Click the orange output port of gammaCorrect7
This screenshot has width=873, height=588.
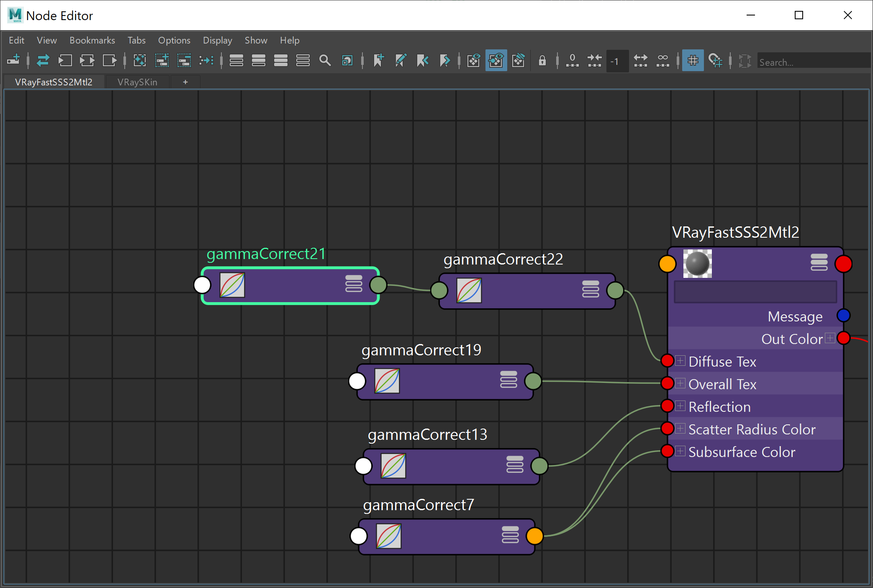tap(535, 536)
